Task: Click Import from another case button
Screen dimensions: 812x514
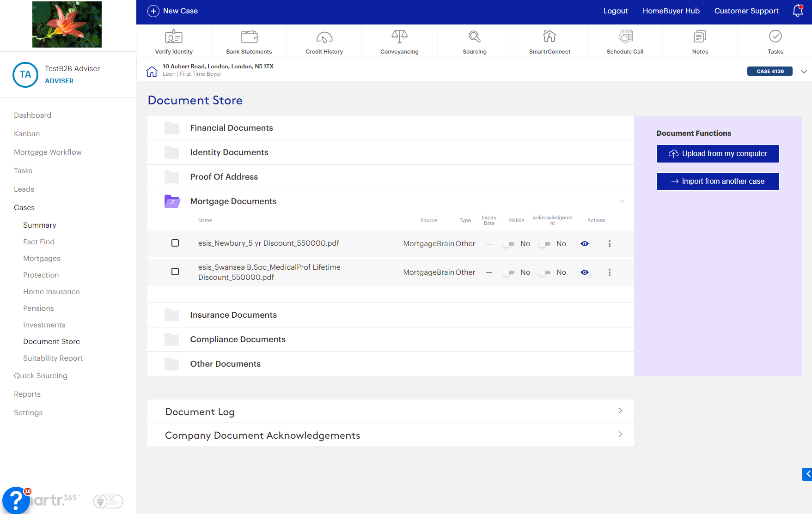Action: point(718,181)
